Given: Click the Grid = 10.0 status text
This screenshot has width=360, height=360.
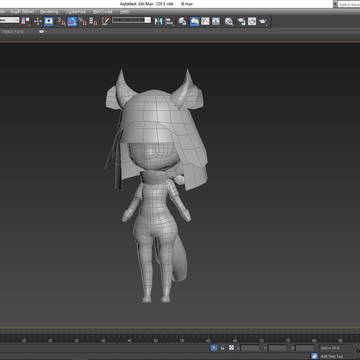Looking at the screenshot, I should (329, 348).
